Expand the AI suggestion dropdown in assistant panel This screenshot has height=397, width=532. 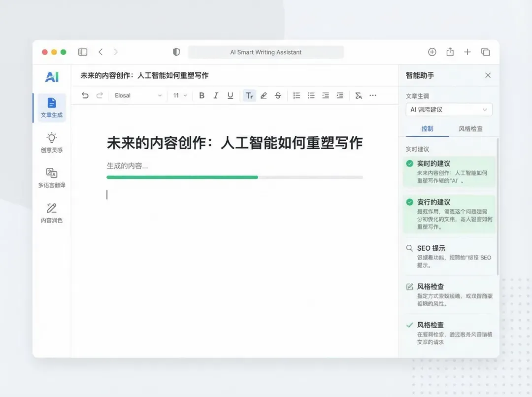click(449, 110)
